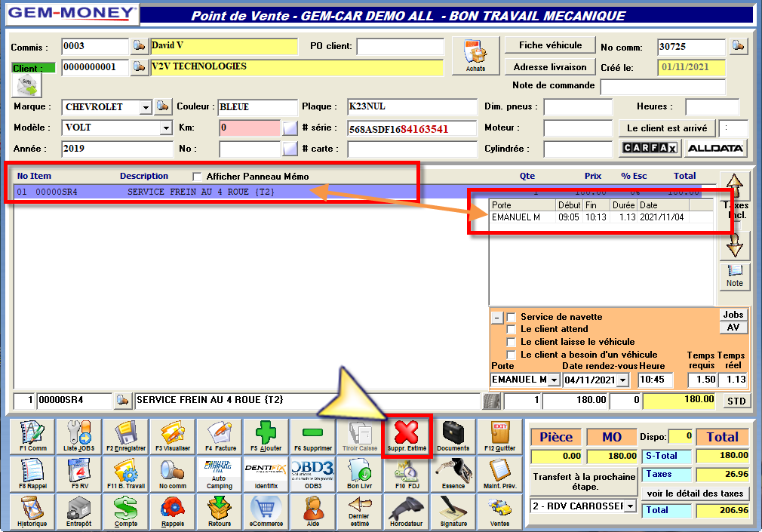Open the F11 B. Travail work order
Image resolution: width=762 pixels, height=532 pixels.
tap(126, 474)
